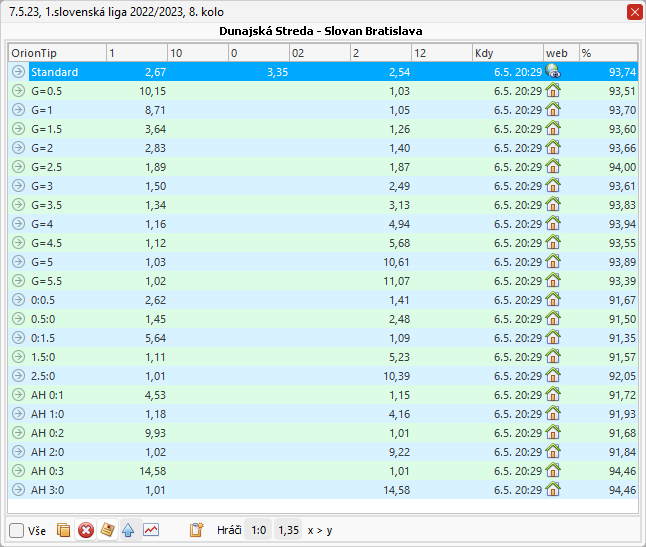Image resolution: width=646 pixels, height=547 pixels.
Task: Click the 1,35 button
Action: [288, 530]
